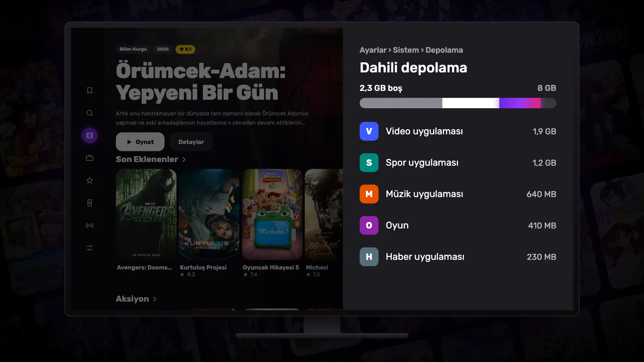644x362 pixels.
Task: Open Oyuncak Hikayesi 5 poster
Action: coord(272,214)
